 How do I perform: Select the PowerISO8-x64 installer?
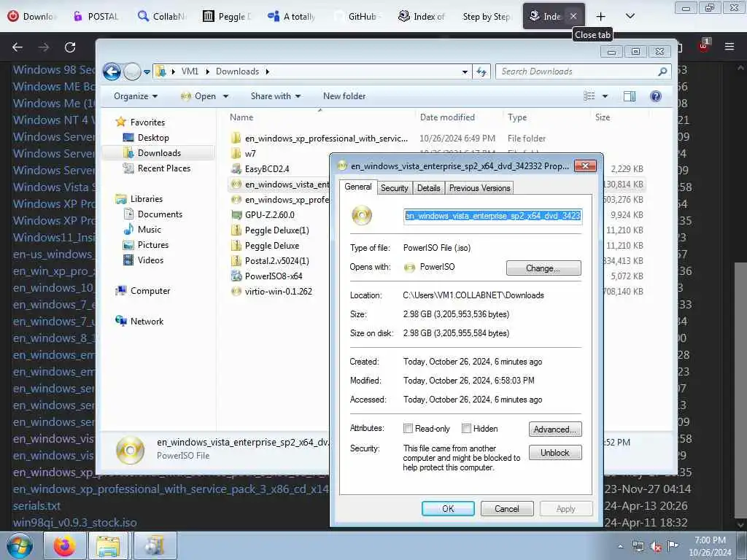tap(274, 276)
